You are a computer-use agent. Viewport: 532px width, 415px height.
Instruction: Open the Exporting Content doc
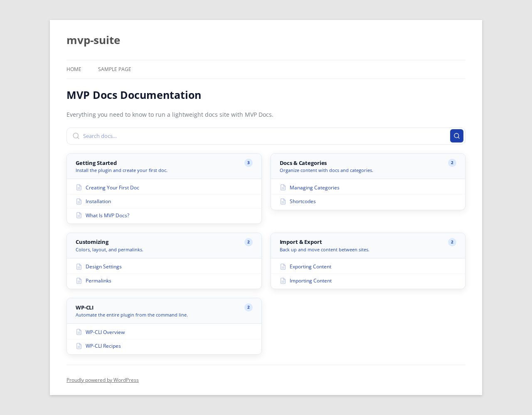[310, 267]
